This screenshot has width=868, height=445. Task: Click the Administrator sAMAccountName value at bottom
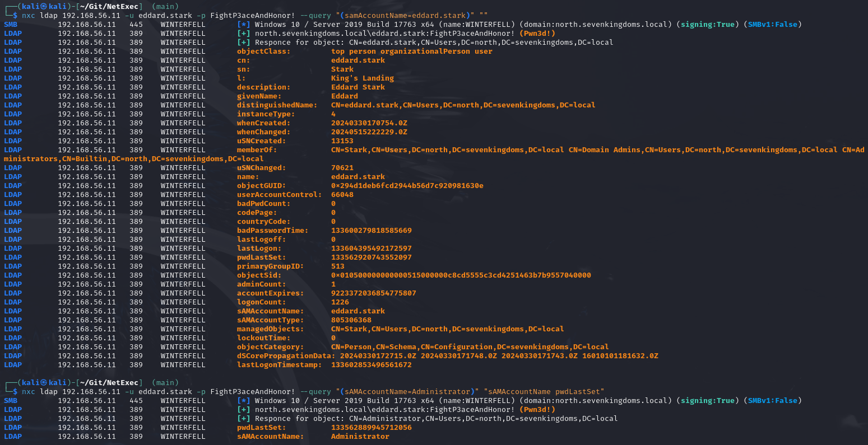[x=360, y=436]
